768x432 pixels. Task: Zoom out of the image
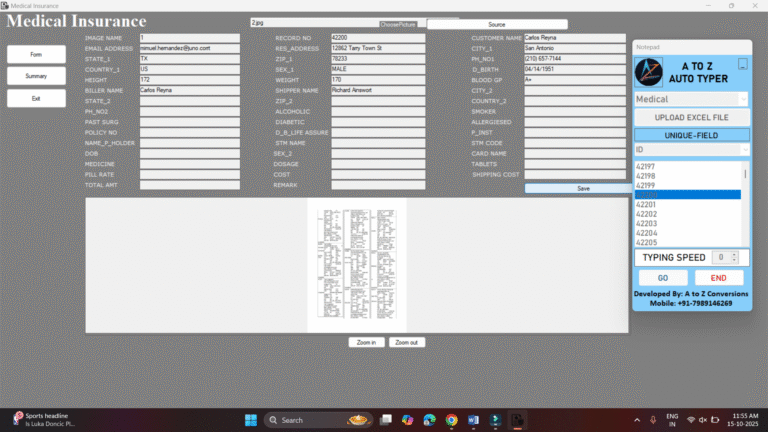[x=407, y=342]
